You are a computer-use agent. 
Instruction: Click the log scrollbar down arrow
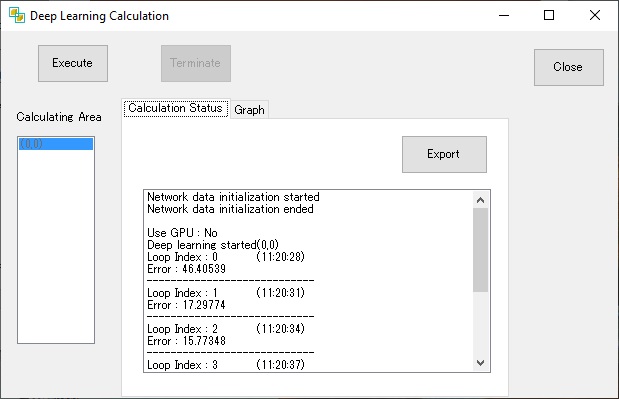(480, 363)
